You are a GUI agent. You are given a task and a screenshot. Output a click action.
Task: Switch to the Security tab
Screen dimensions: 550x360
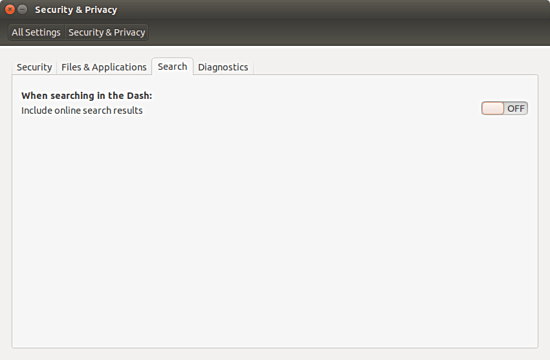pos(34,67)
